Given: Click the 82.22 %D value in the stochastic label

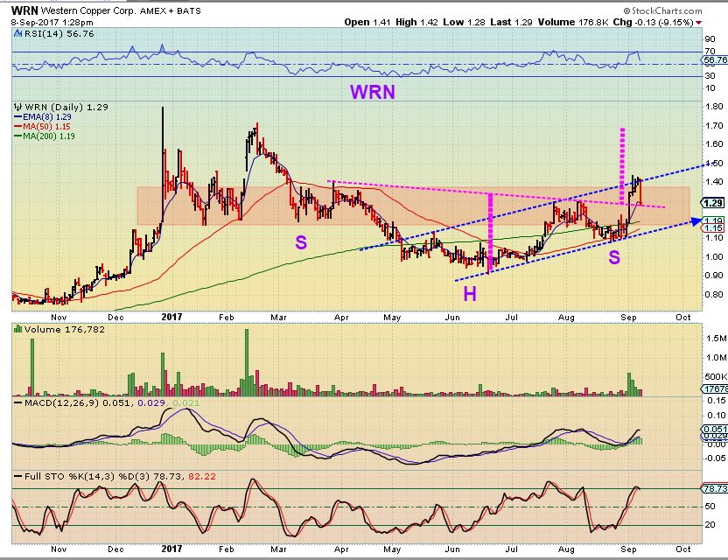Looking at the screenshot, I should [x=202, y=476].
